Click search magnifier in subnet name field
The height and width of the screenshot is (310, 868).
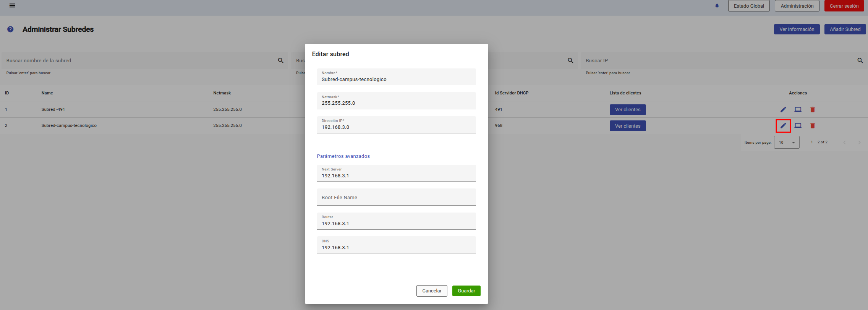tap(281, 60)
